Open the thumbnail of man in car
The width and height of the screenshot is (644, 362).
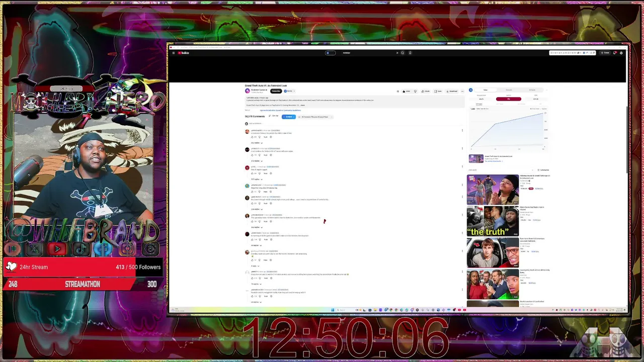point(493,252)
